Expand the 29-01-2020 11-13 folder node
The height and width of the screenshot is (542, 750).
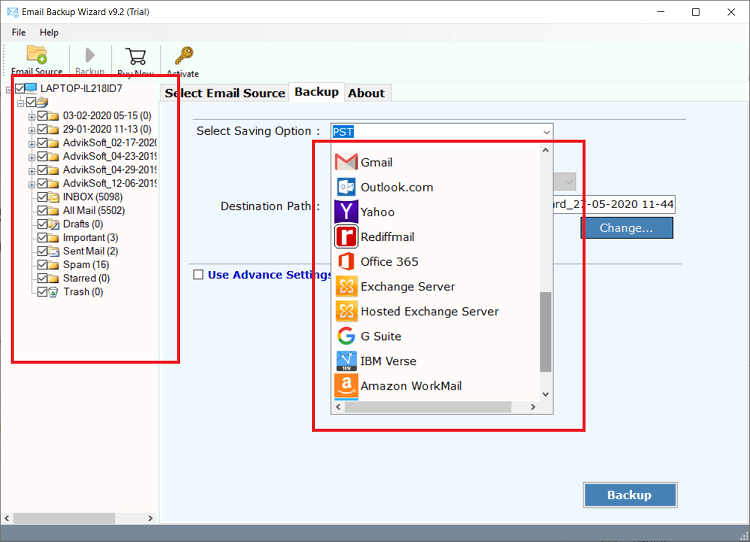click(32, 130)
